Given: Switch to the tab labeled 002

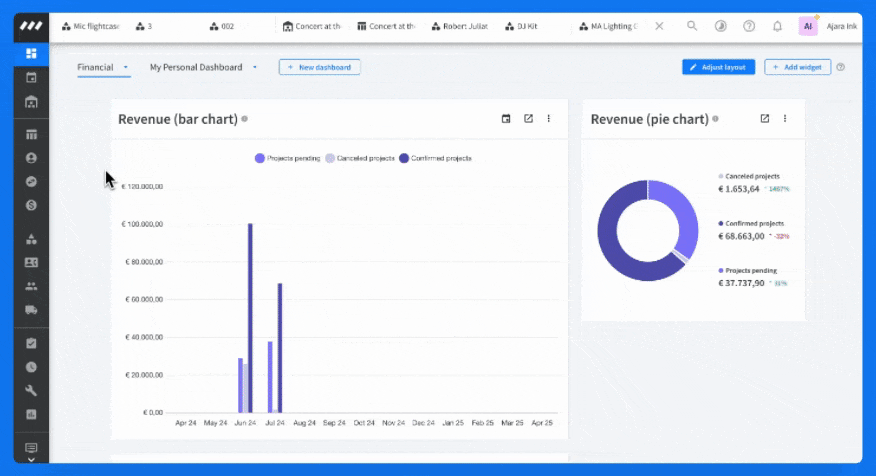Looking at the screenshot, I should 222,26.
